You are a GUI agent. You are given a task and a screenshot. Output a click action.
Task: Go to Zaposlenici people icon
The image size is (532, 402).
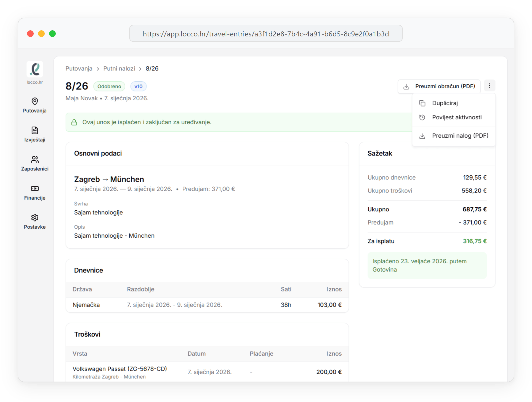pos(35,159)
